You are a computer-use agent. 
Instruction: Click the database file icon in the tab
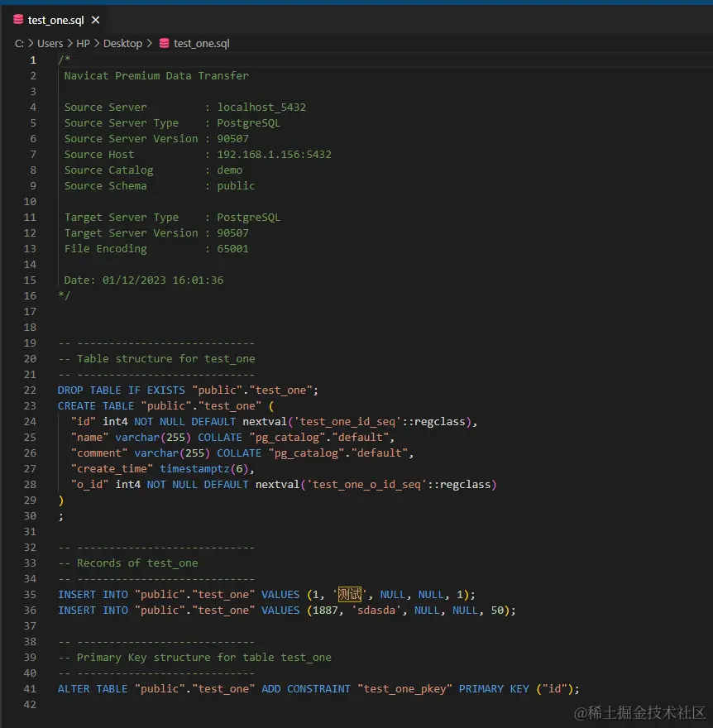point(18,20)
